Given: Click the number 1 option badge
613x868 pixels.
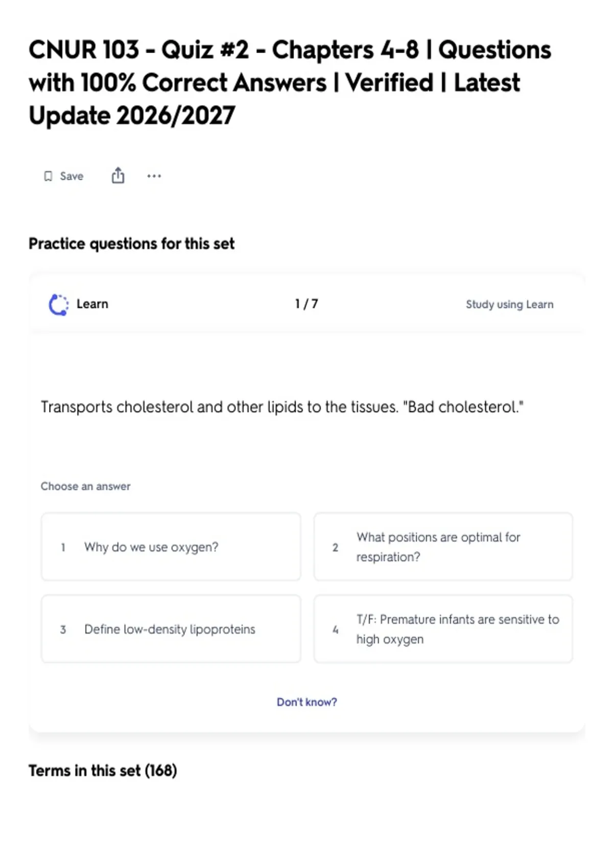Looking at the screenshot, I should (x=63, y=547).
